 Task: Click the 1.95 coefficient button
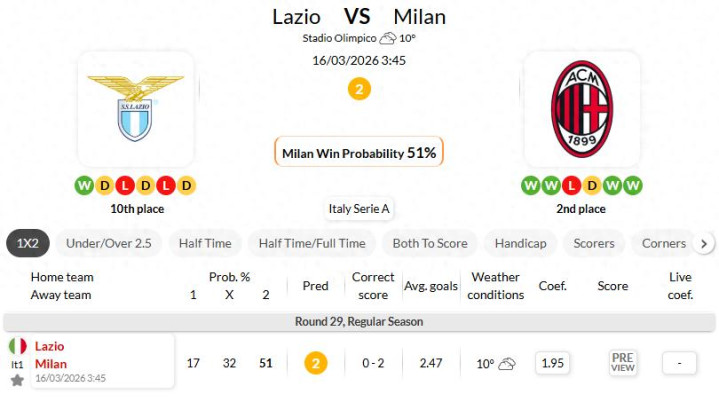pyautogui.click(x=552, y=363)
